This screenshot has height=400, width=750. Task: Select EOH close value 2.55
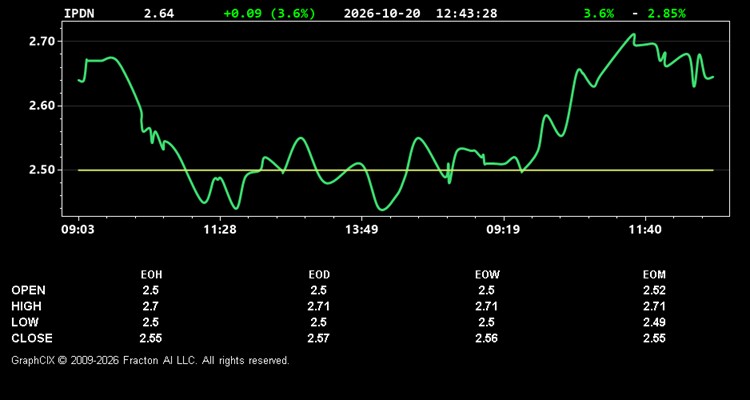(151, 338)
